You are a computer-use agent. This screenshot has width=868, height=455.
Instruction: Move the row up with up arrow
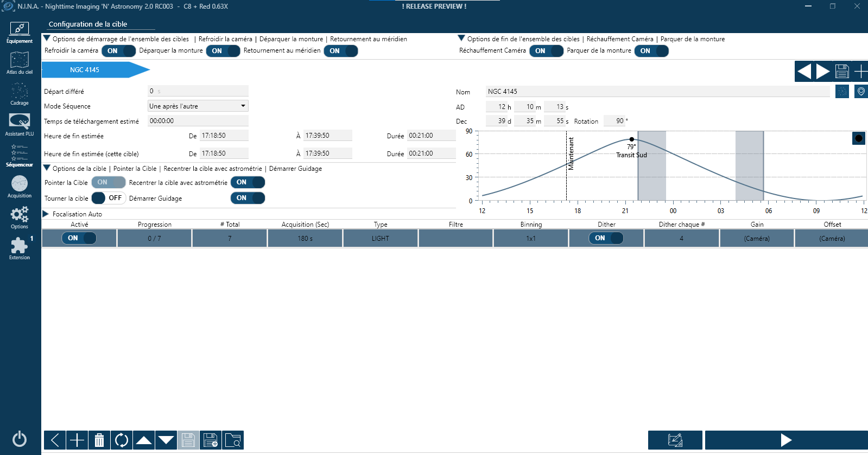144,440
